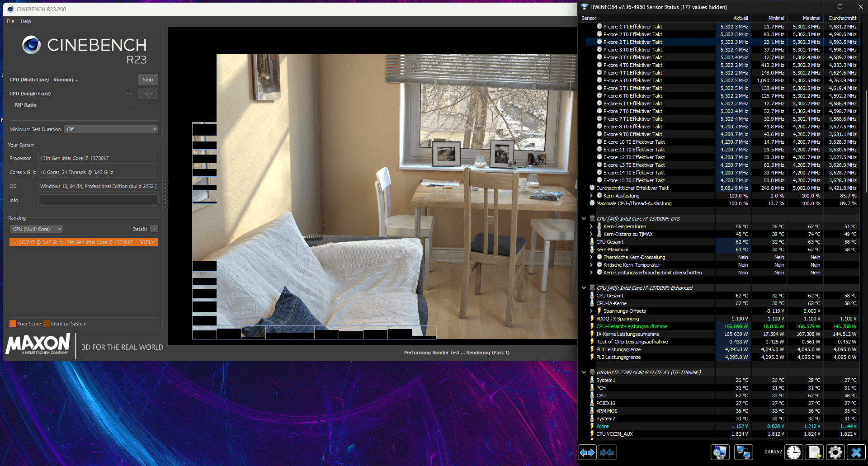Click CPU-Gesamt-Leistungsaufnahme lightning bolt icon
The image size is (868, 466).
[592, 326]
